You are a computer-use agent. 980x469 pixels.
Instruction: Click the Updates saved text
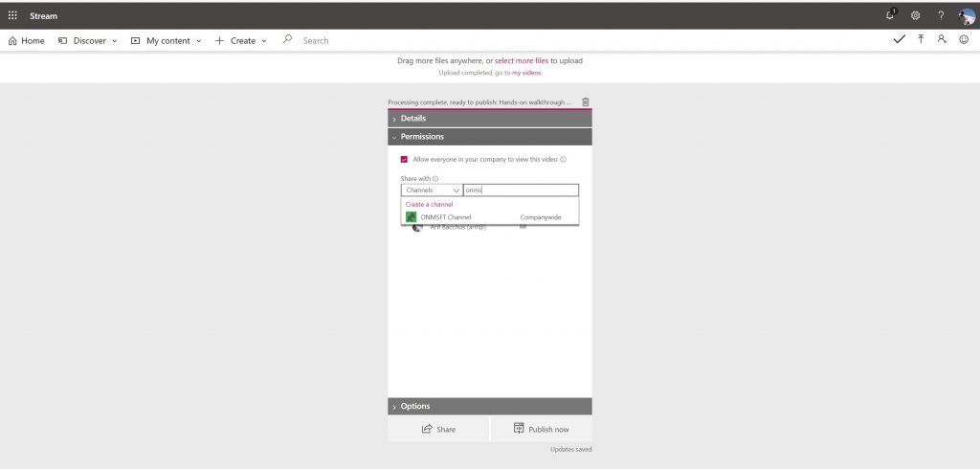point(570,449)
